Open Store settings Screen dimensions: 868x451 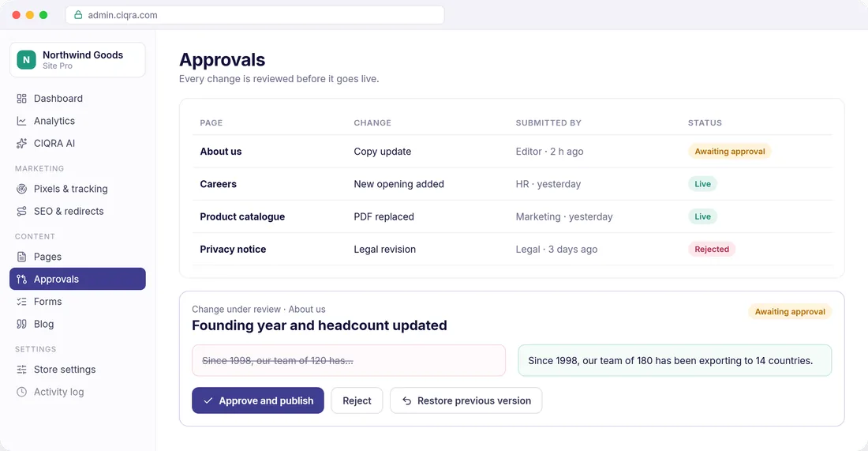[x=77, y=370]
